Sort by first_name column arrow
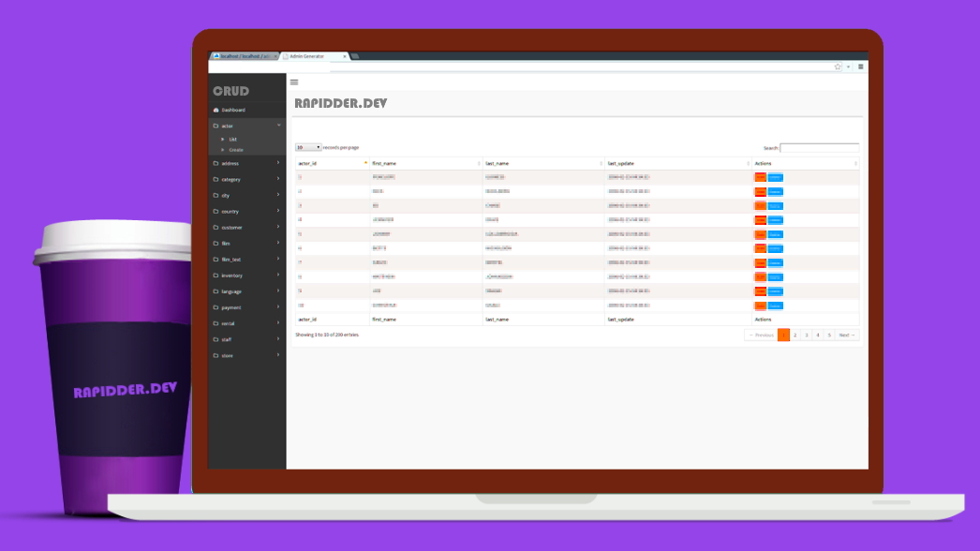The width and height of the screenshot is (980, 551). click(480, 163)
